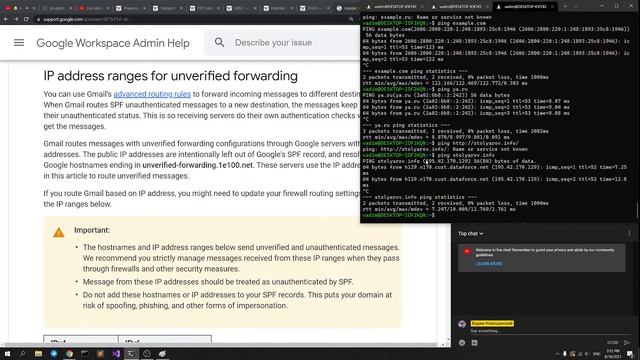This screenshot has height=360, width=640.
Task: Select the first red YouTube browser tab
Action: (7, 8)
